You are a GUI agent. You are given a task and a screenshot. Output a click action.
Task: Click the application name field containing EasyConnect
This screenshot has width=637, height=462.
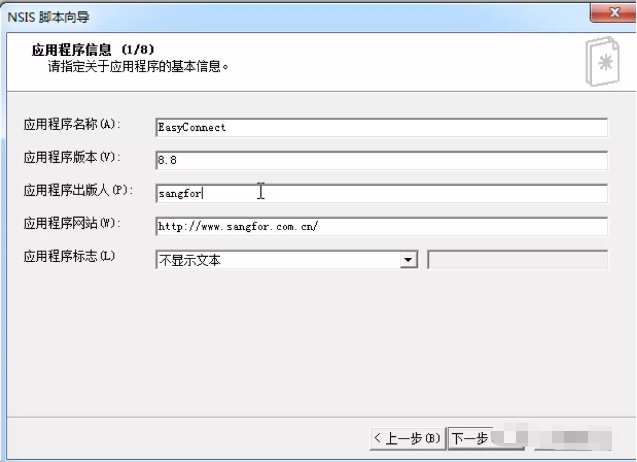(x=381, y=128)
